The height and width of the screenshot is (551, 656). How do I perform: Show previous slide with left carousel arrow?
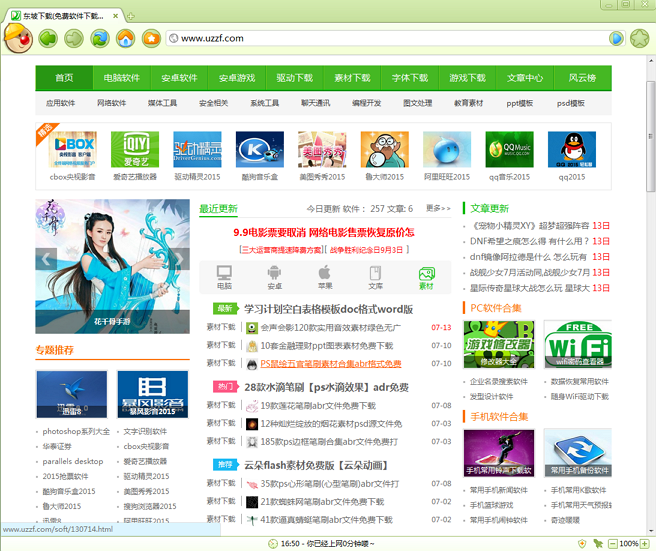click(46, 259)
